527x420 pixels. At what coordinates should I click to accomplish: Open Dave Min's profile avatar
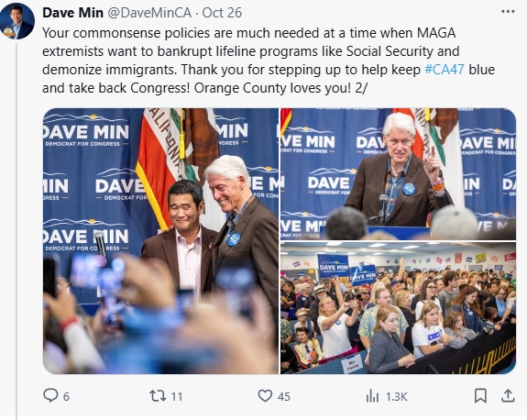point(16,21)
